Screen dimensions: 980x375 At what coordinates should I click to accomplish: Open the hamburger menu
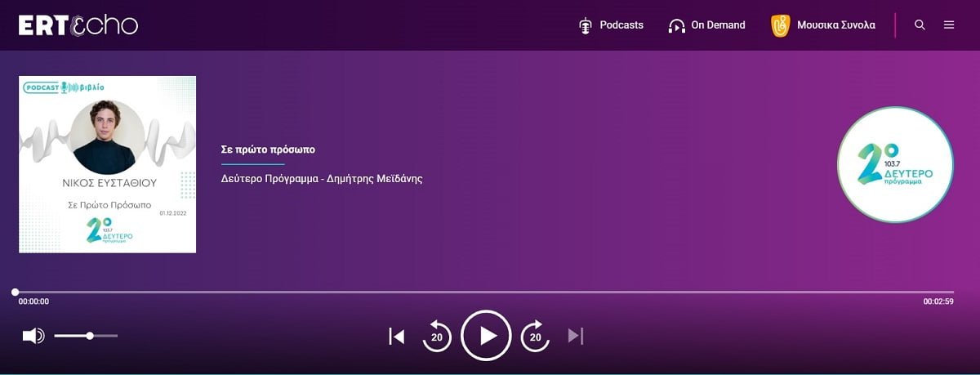click(x=949, y=25)
